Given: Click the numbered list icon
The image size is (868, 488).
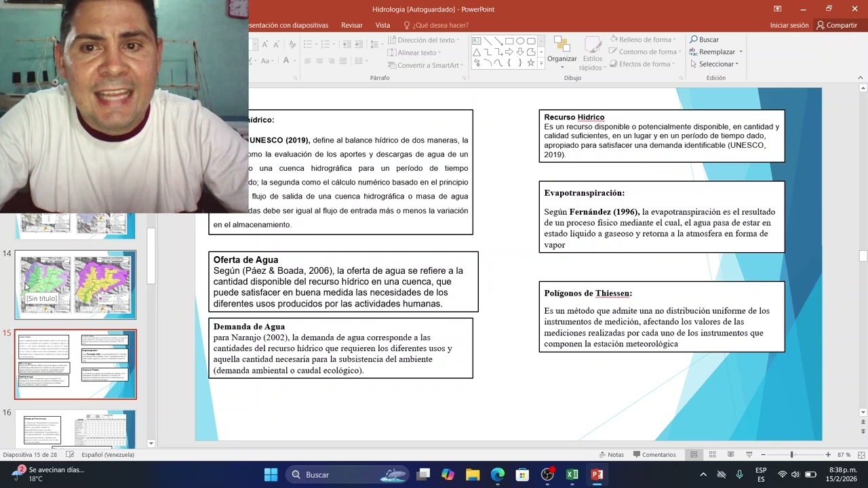Looking at the screenshot, I should click(x=325, y=44).
